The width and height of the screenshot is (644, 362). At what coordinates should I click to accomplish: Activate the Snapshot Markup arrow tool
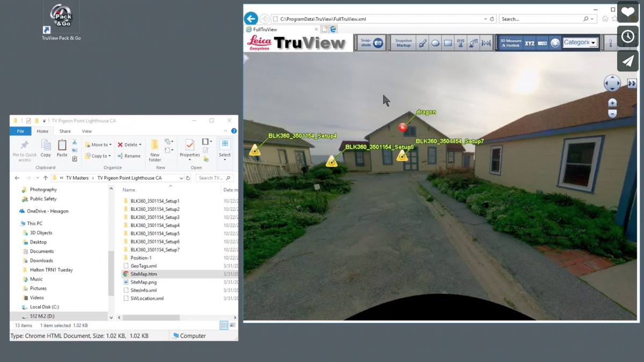pyautogui.click(x=423, y=42)
